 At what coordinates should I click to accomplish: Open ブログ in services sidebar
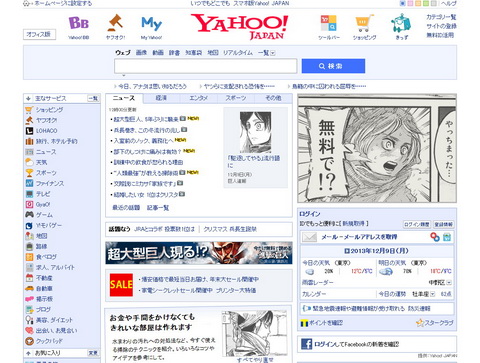[x=43, y=309]
